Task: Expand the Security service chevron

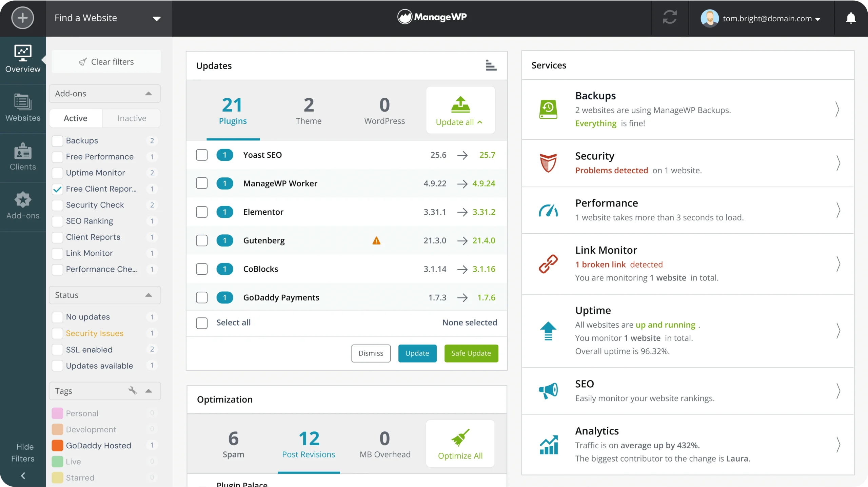Action: [838, 163]
